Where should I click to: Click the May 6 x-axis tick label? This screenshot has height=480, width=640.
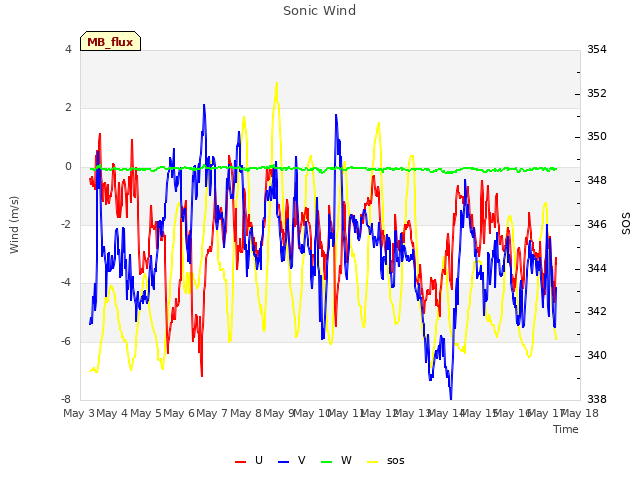(x=179, y=413)
